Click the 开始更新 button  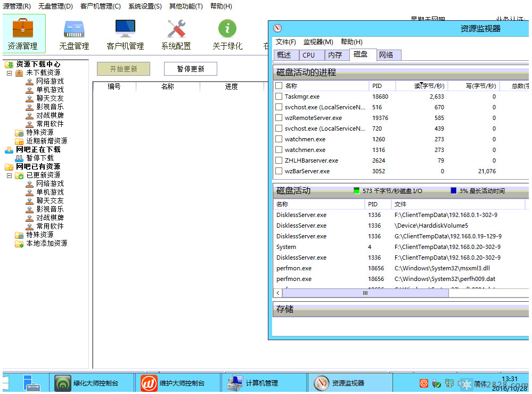[124, 69]
